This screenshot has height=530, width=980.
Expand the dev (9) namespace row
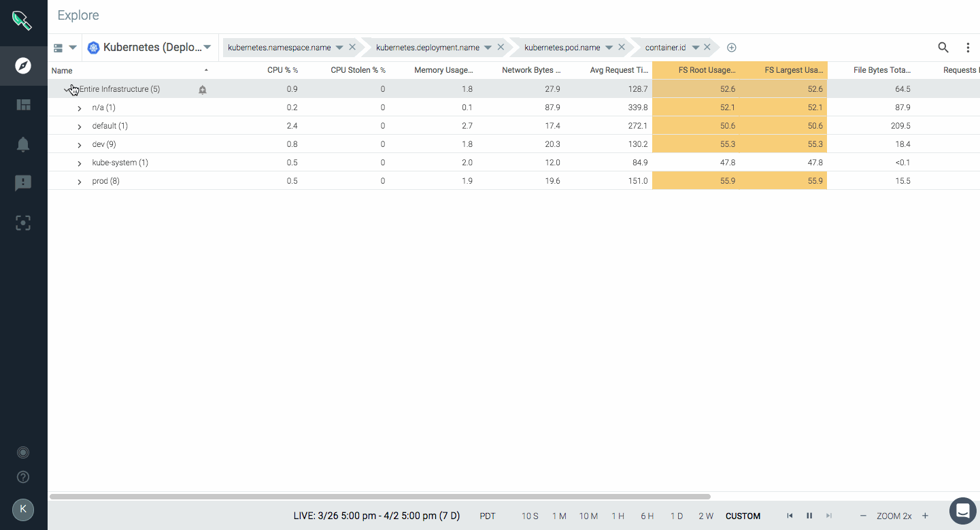[x=79, y=145]
